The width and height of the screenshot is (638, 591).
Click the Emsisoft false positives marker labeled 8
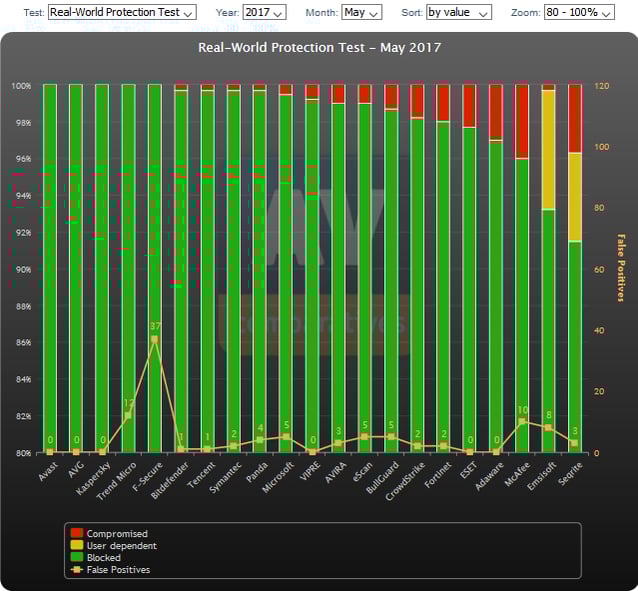(x=548, y=428)
